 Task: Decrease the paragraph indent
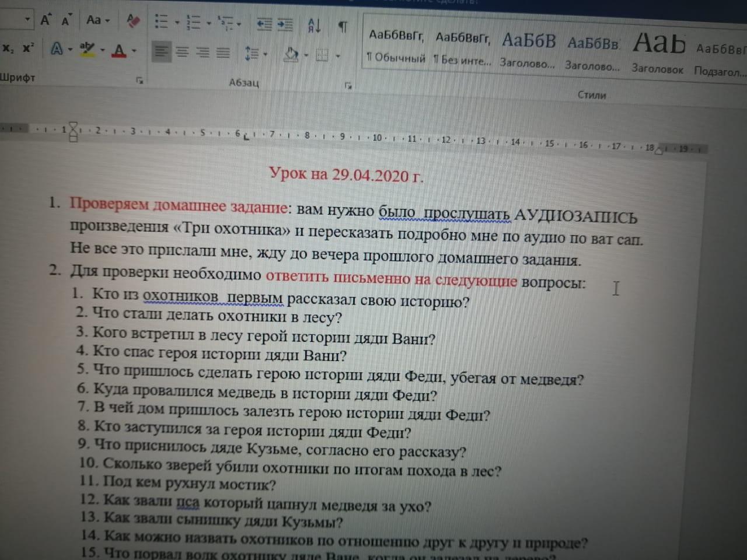[264, 24]
